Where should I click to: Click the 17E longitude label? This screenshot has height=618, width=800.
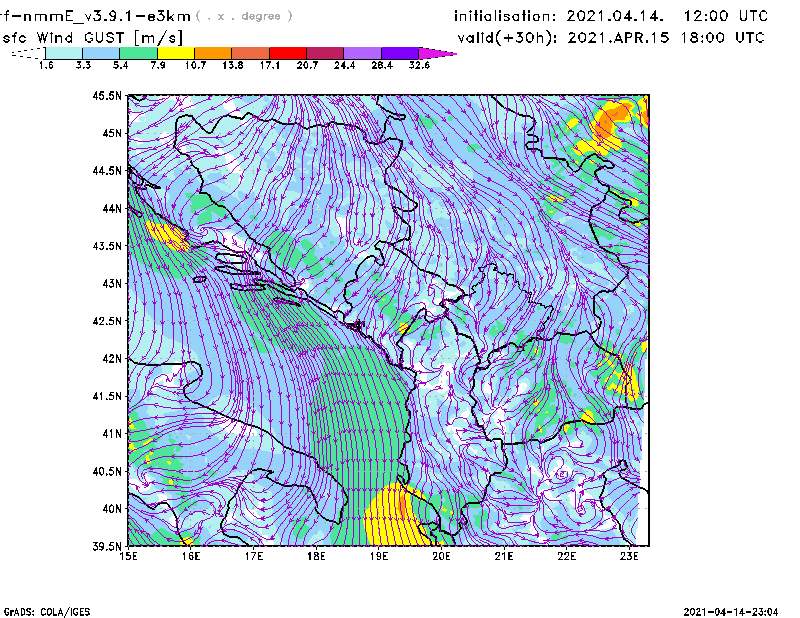pos(254,556)
